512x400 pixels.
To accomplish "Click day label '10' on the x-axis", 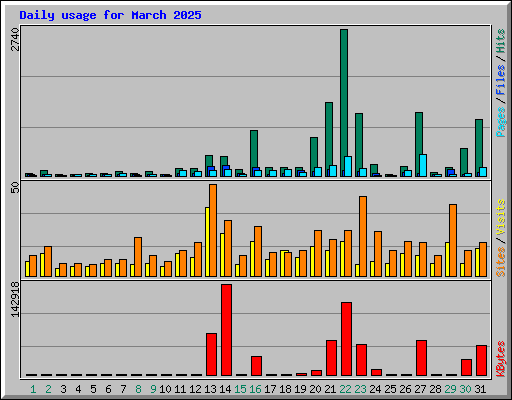I will tap(165, 389).
